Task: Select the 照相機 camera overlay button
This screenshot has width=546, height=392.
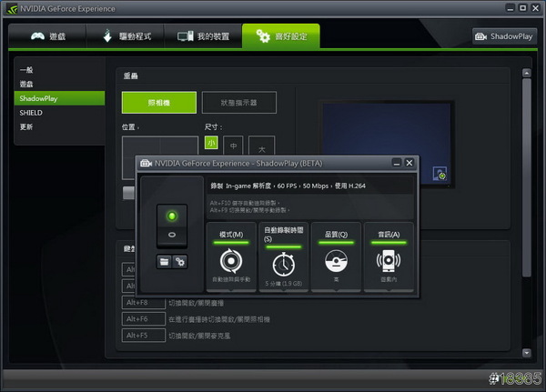Action: 158,103
